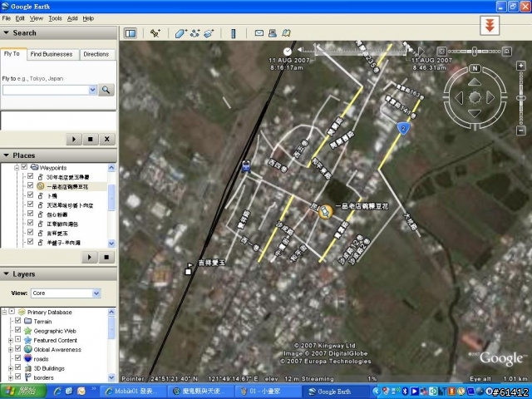Image resolution: width=532 pixels, height=399 pixels.
Task: Expand the Featured Content layer node
Action: pyautogui.click(x=10, y=340)
